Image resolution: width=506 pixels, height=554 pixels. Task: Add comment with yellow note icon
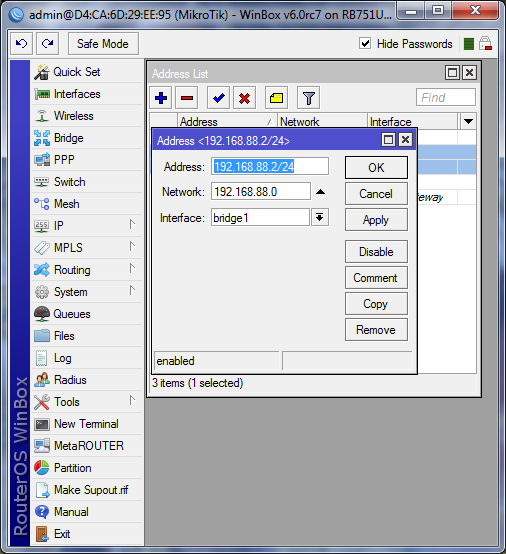pos(276,98)
